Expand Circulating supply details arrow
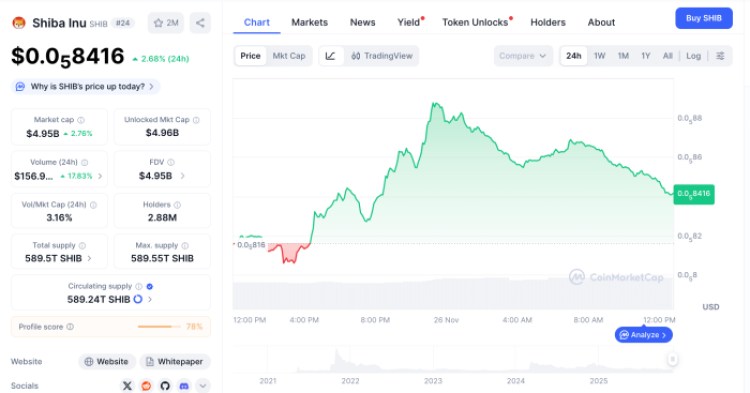This screenshot has height=393, width=750. 150,299
